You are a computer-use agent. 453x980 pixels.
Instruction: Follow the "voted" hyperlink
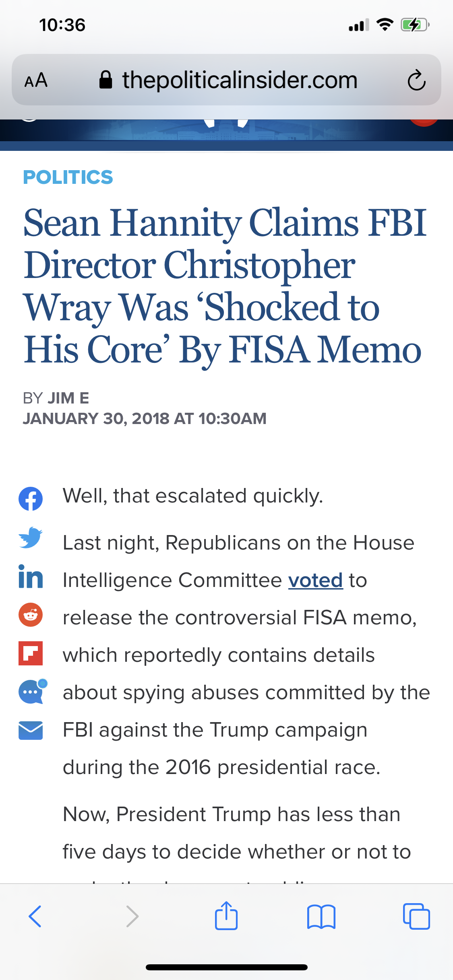315,581
